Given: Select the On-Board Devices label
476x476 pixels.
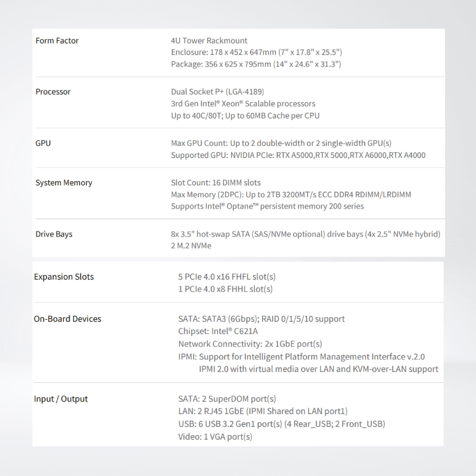Looking at the screenshot, I should click(68, 319).
